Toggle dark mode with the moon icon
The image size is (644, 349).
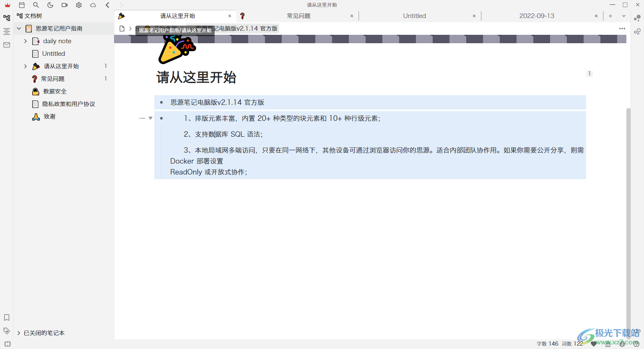[x=50, y=5]
